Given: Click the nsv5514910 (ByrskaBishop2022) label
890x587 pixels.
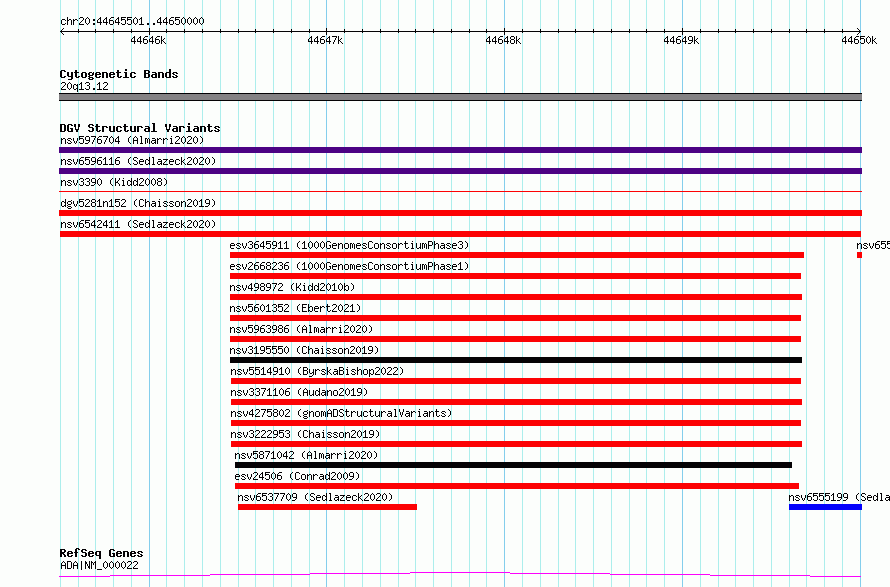Looking at the screenshot, I should click(317, 371).
